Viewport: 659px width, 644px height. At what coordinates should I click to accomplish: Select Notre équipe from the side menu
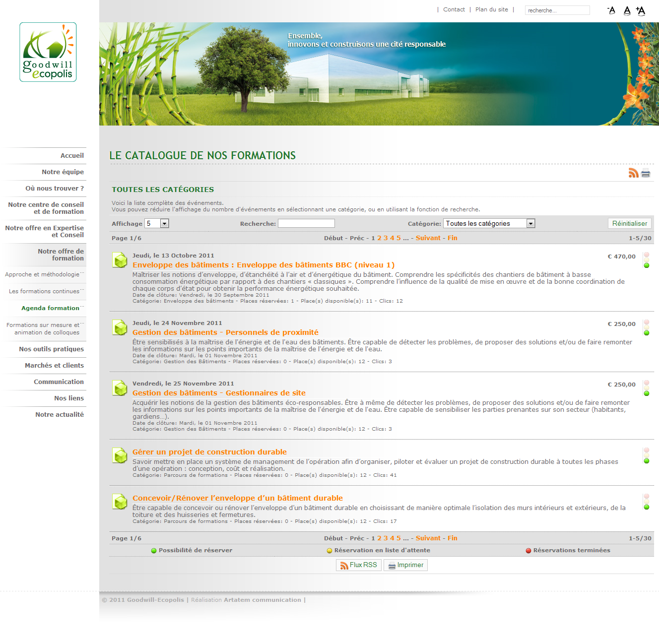(x=63, y=172)
